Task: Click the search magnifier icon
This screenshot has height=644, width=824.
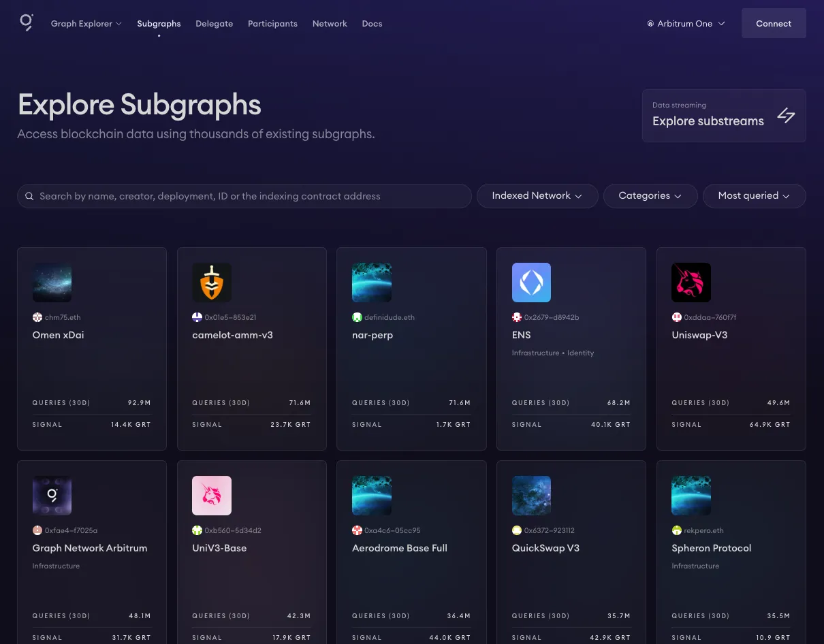Action: tap(29, 196)
